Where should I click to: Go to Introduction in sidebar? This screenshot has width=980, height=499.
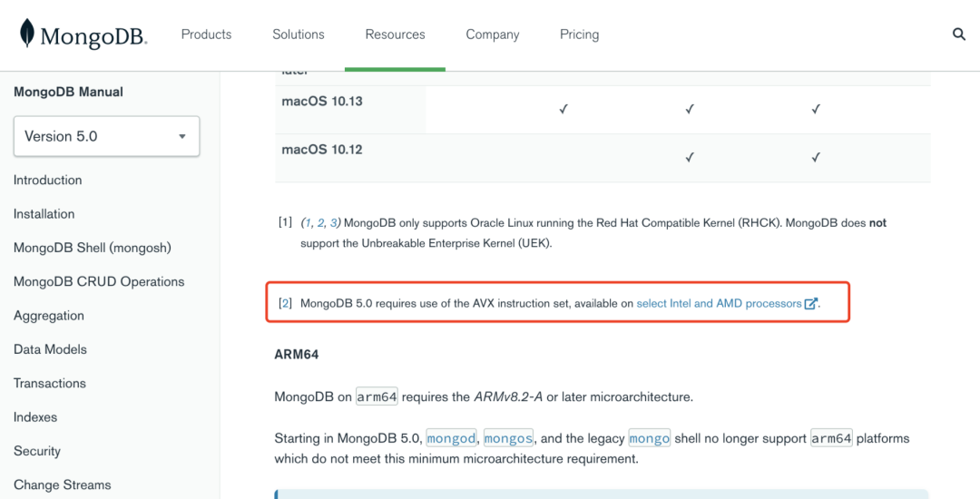[47, 180]
